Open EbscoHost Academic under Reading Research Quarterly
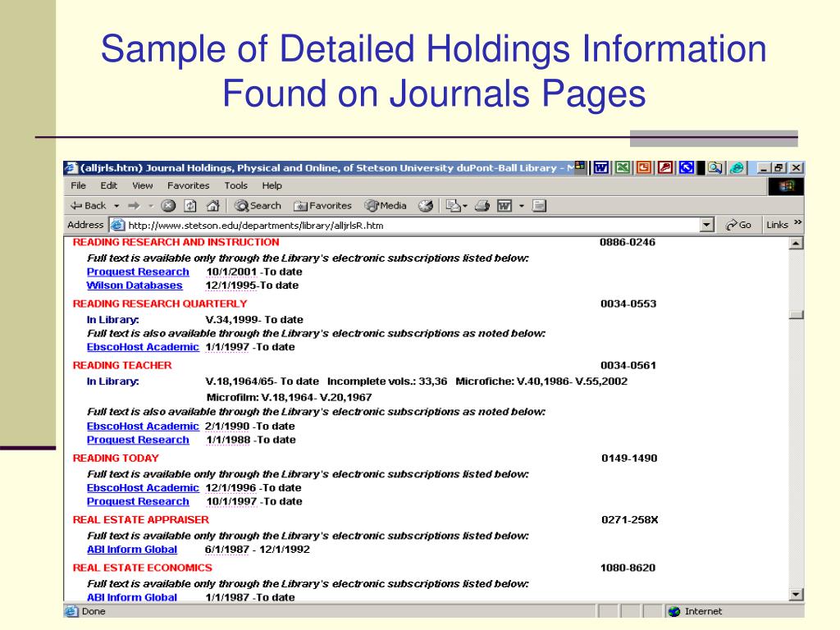The height and width of the screenshot is (630, 840). click(143, 347)
